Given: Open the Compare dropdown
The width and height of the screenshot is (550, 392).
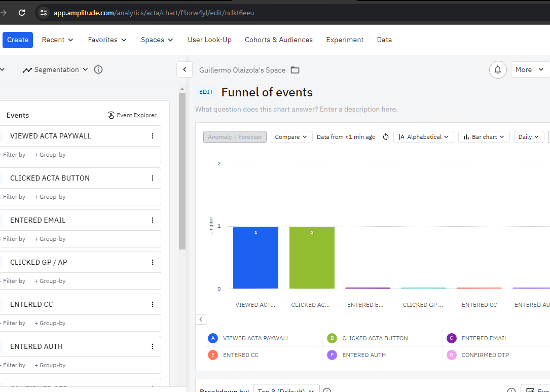Looking at the screenshot, I should [x=291, y=137].
